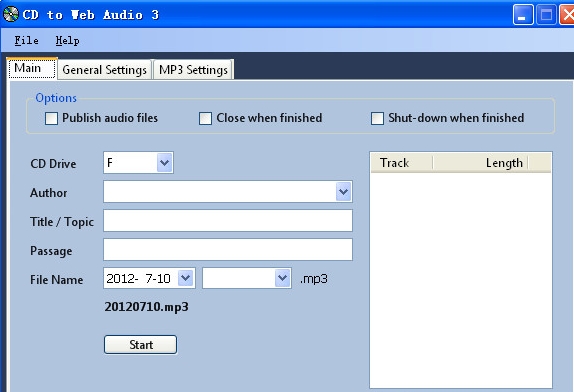Open the Author dropdown list
This screenshot has width=574, height=392.
click(x=343, y=191)
